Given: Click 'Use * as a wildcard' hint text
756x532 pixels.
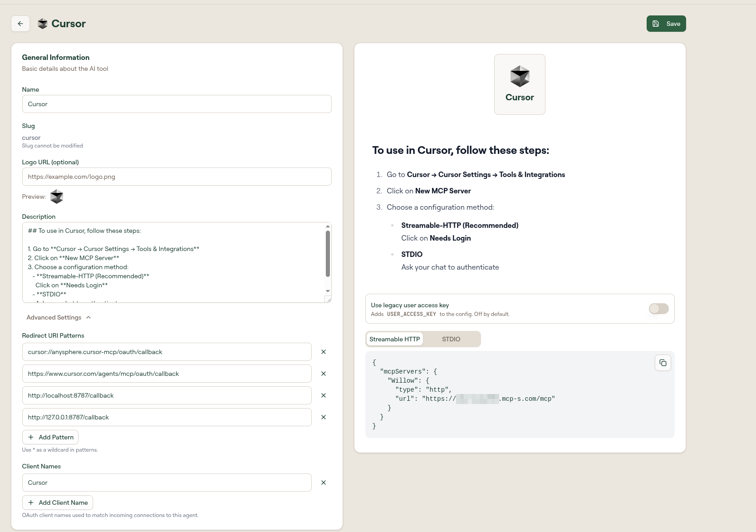Looking at the screenshot, I should click(x=60, y=450).
